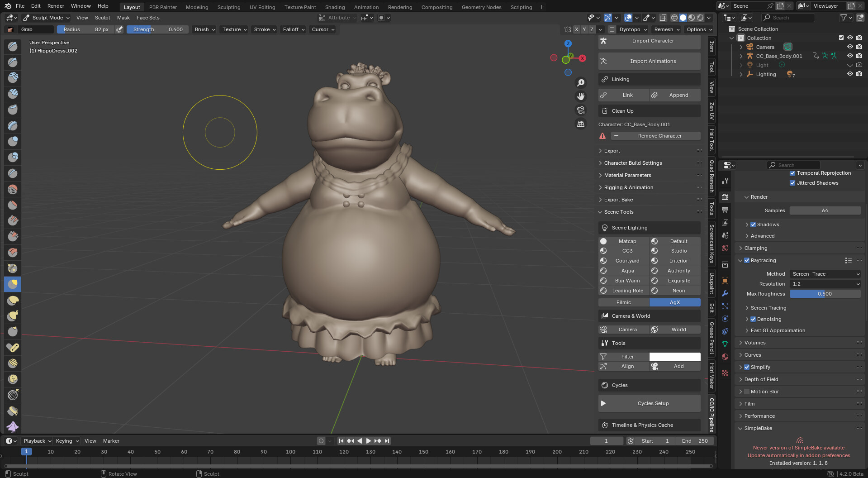Viewport: 868px width, 478px height.
Task: Switch to the Shading workspace tab
Action: point(335,7)
